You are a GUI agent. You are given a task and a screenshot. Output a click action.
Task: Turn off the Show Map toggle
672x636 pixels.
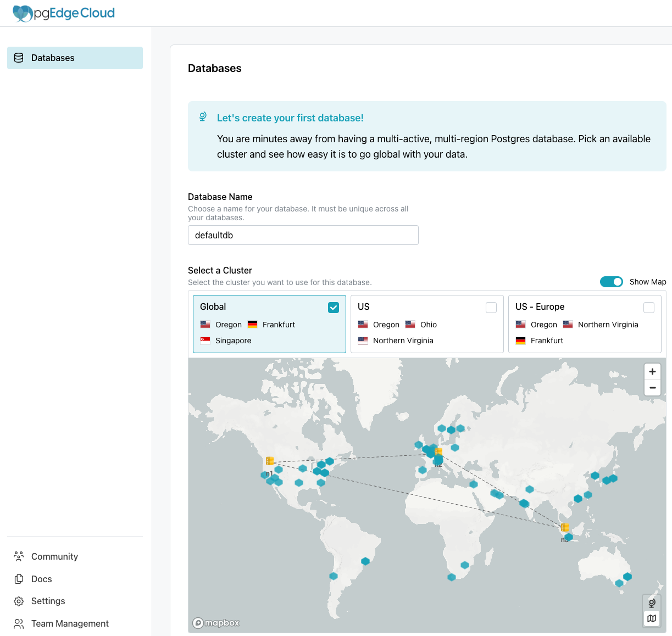[x=611, y=282]
